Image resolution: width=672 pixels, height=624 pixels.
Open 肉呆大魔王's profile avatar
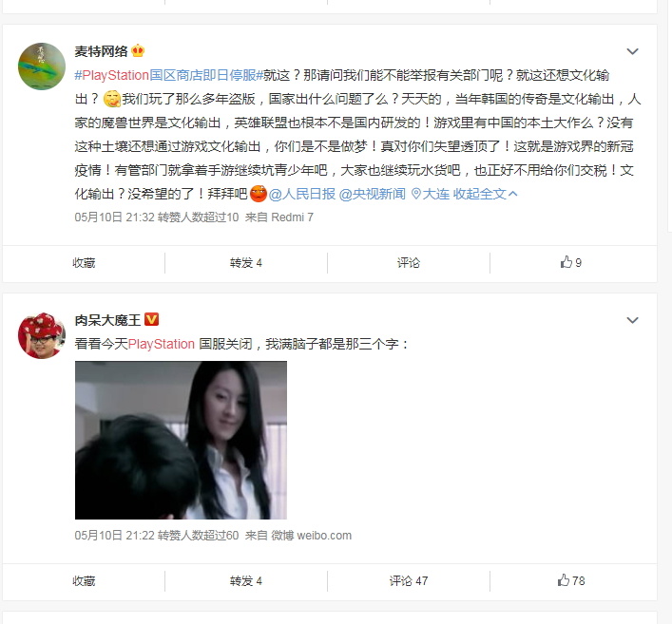click(42, 335)
